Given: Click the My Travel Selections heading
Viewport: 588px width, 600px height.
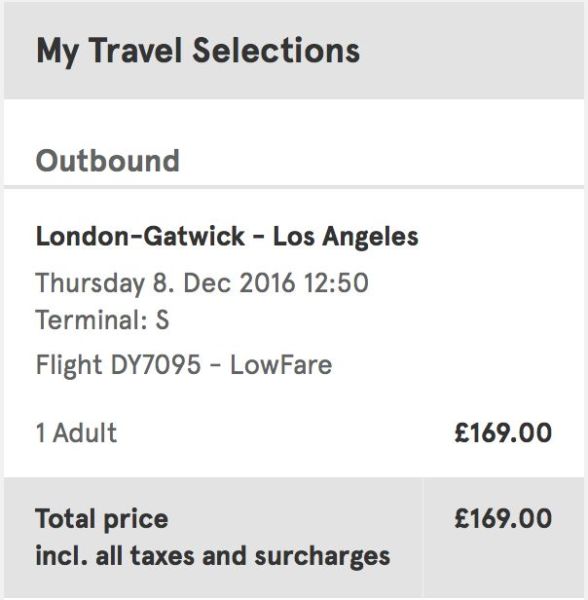Looking at the screenshot, I should pyautogui.click(x=198, y=52).
